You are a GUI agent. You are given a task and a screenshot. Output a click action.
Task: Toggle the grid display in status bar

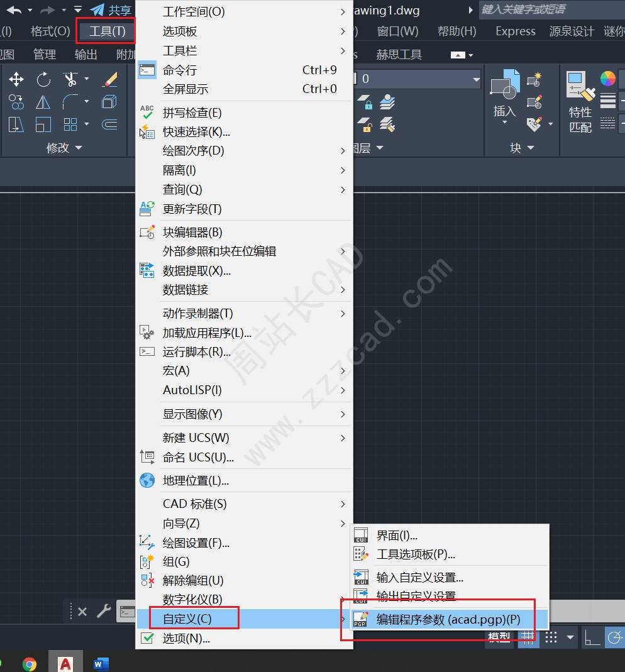528,637
